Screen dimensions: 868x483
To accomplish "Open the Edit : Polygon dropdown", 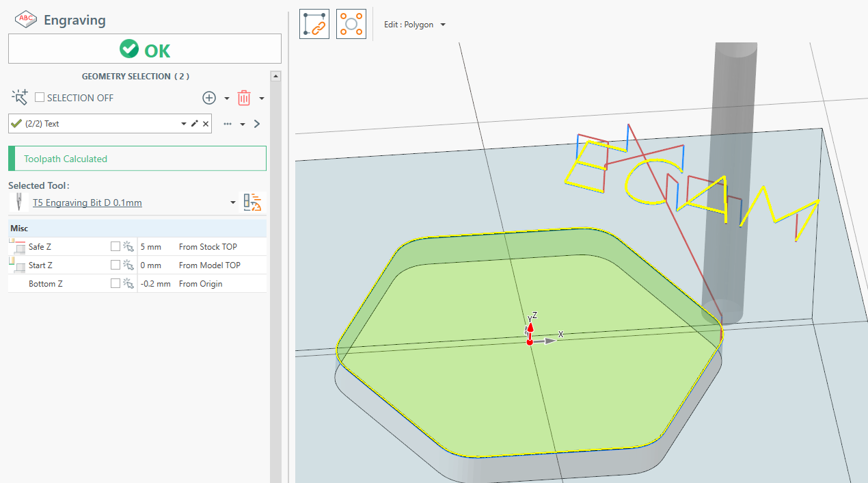I will (x=415, y=25).
